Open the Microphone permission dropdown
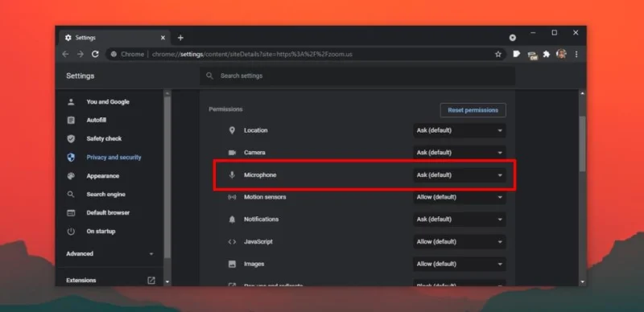644x312 pixels. [x=460, y=174]
